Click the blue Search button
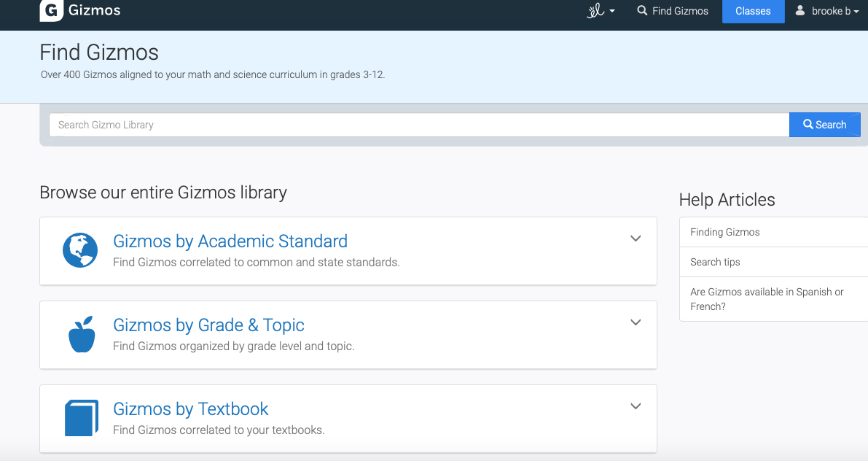The width and height of the screenshot is (868, 461). tap(825, 125)
